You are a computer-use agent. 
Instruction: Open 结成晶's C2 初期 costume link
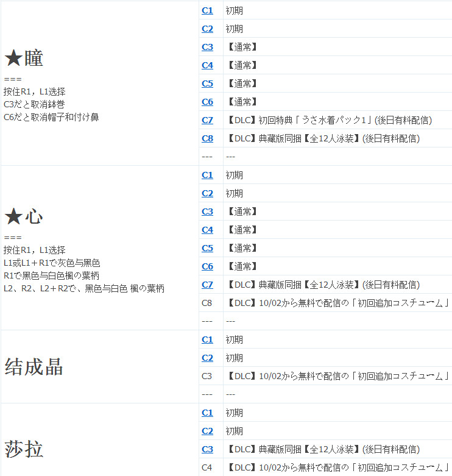[207, 358]
